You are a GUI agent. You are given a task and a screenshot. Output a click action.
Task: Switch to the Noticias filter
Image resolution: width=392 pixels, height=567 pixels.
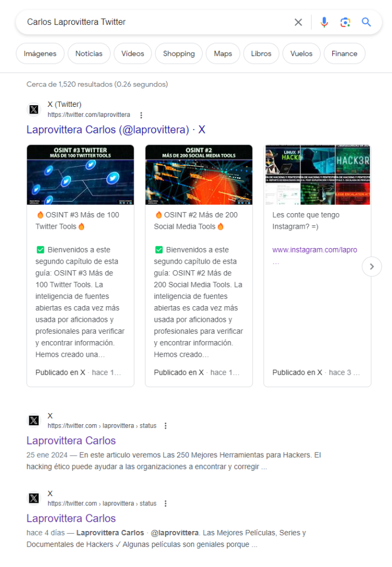coord(89,54)
